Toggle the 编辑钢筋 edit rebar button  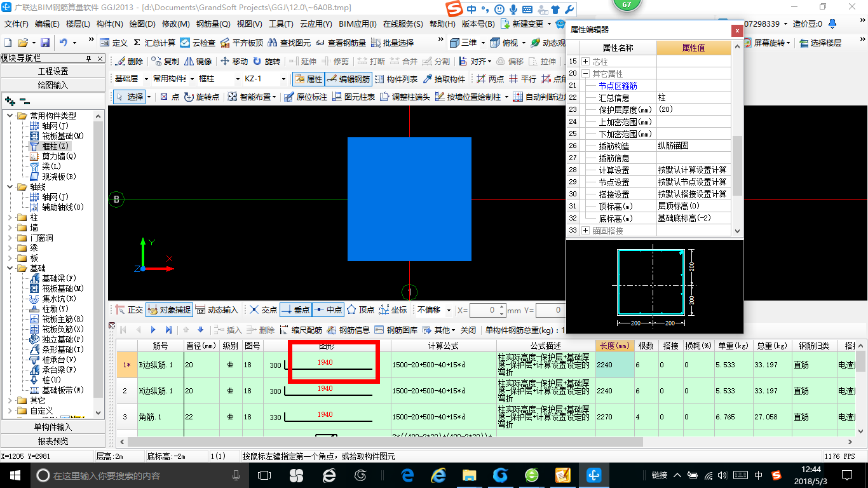click(x=348, y=79)
